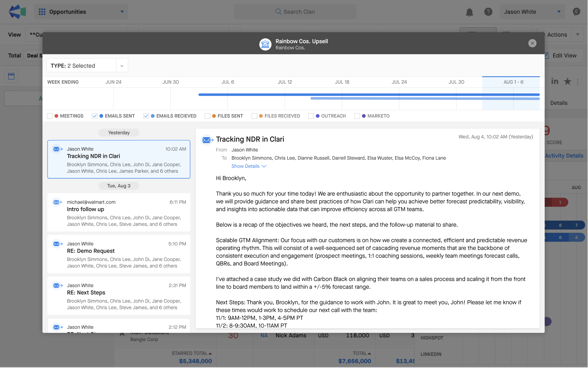Open the RE: Demo Request email
The image size is (588, 368).
119,254
